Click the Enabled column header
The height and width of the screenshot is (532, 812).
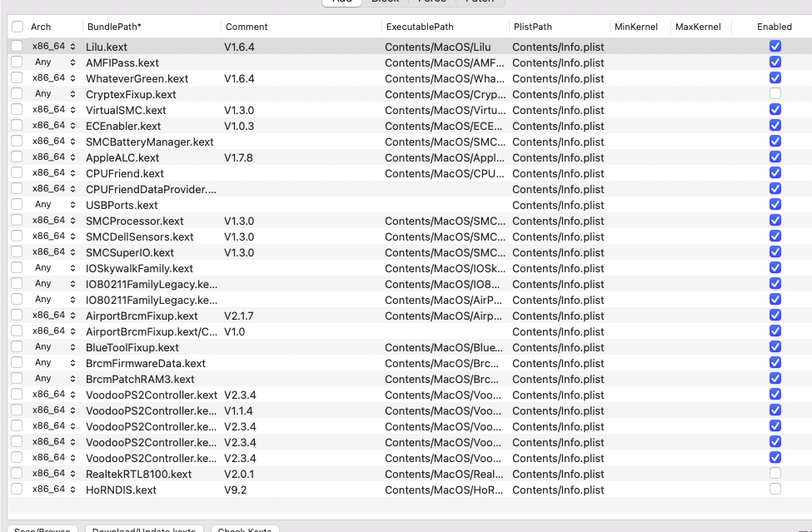(x=775, y=27)
